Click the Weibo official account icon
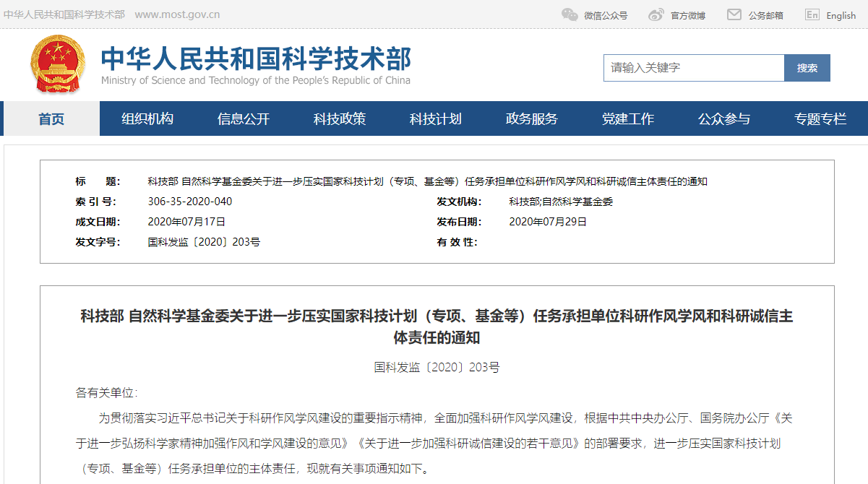Screen dimensions: 868x484 pos(656,14)
